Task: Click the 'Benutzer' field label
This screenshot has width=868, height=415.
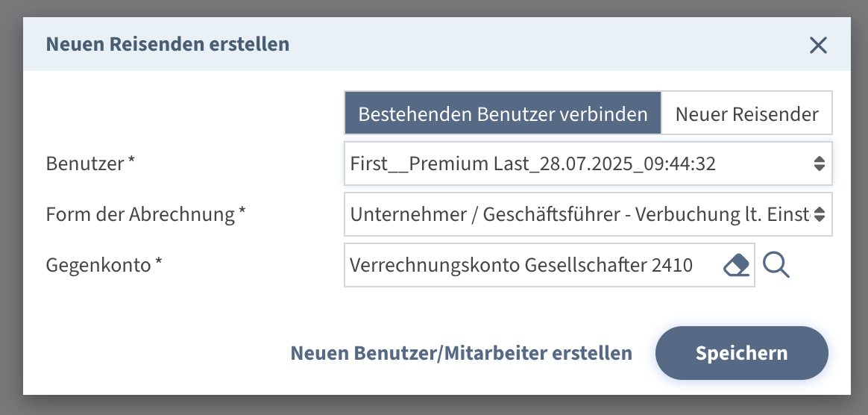Action: coord(85,163)
